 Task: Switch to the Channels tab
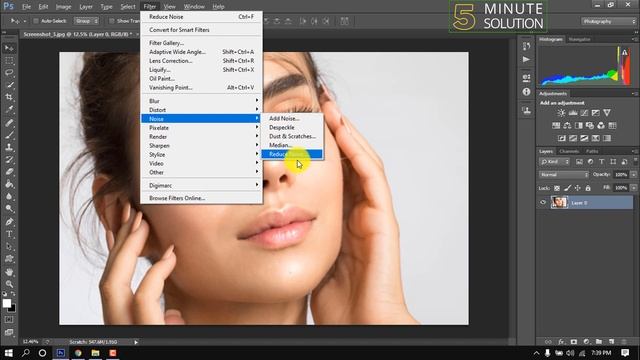click(569, 151)
